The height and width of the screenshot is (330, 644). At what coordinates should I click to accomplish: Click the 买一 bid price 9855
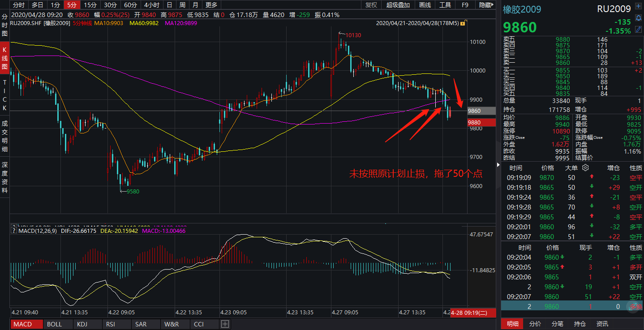pos(562,70)
